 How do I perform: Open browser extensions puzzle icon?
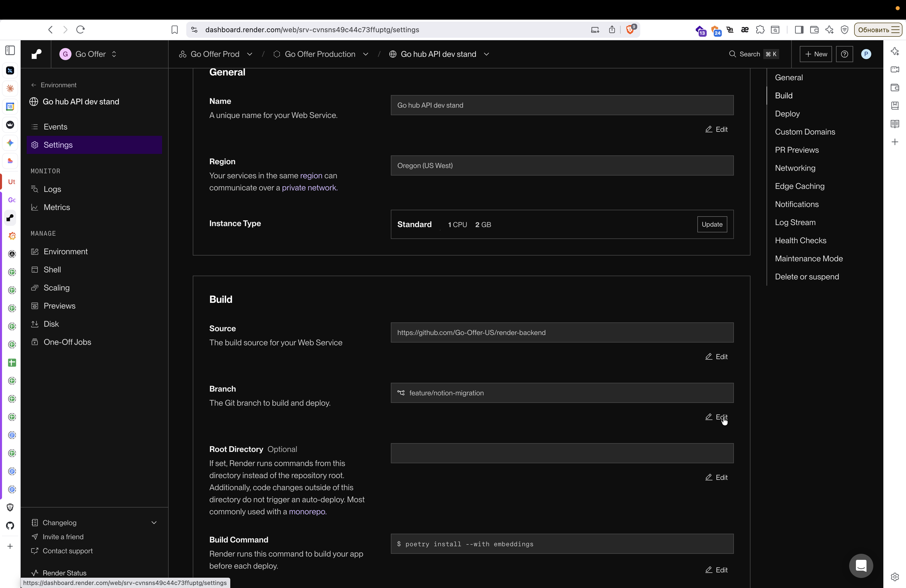click(x=760, y=30)
